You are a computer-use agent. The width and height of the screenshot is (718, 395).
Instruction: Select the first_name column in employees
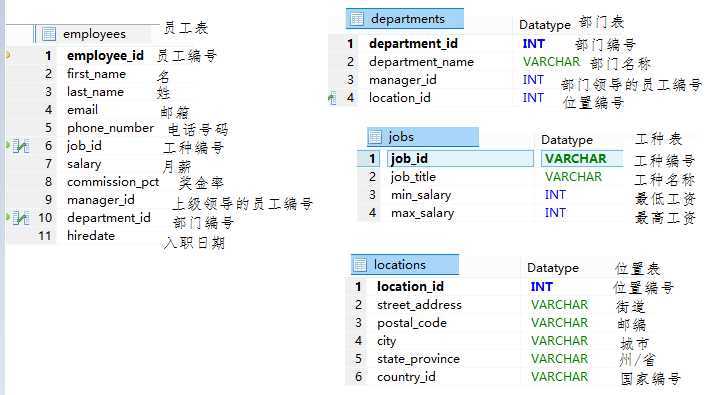[96, 74]
